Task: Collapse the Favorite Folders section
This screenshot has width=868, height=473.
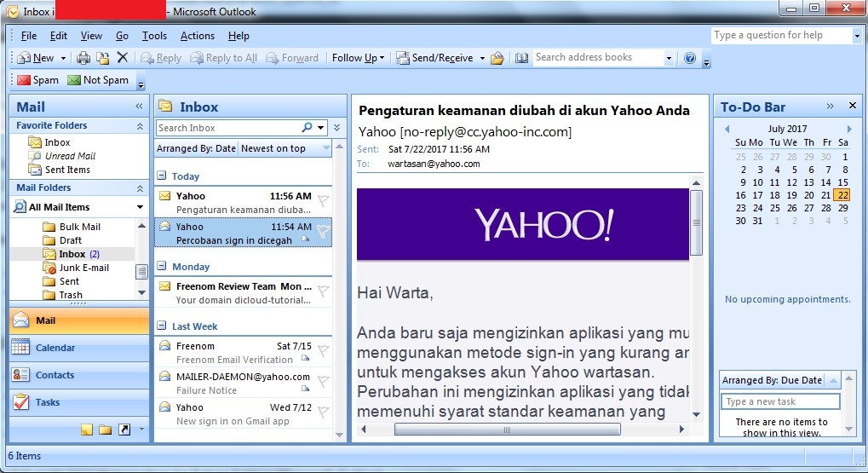Action: 140,126
